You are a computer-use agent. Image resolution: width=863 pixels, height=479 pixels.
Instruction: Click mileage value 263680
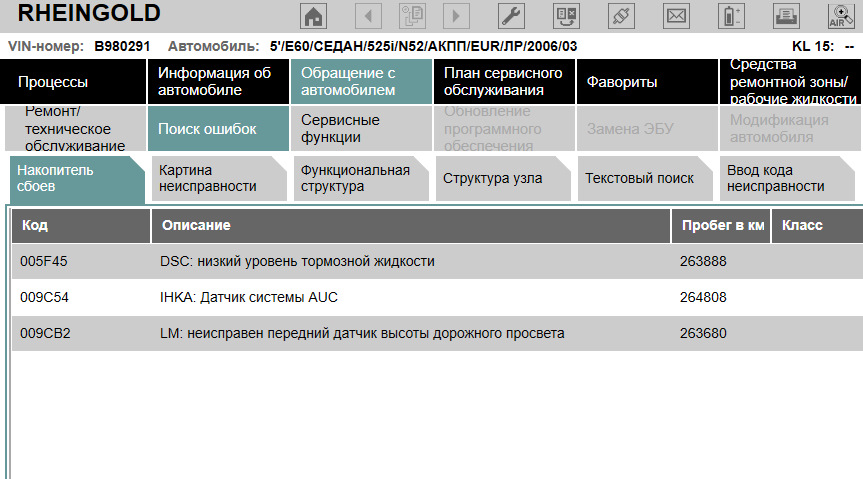703,333
